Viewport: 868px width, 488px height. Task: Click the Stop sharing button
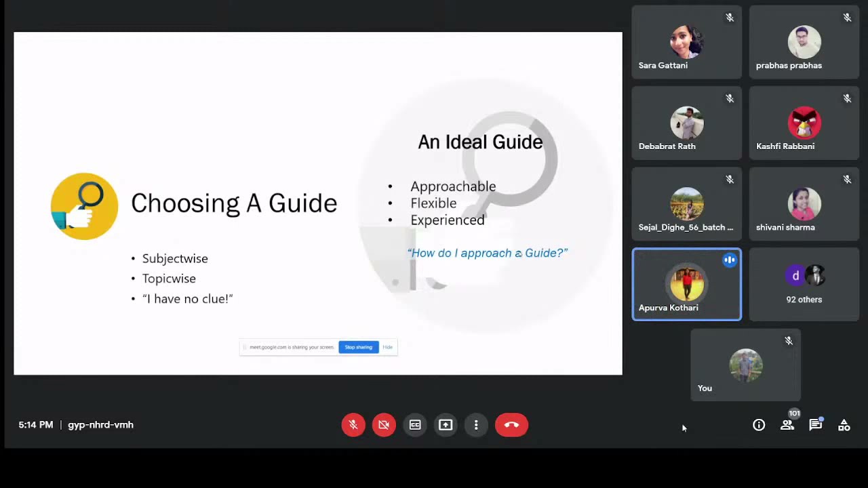click(x=358, y=347)
